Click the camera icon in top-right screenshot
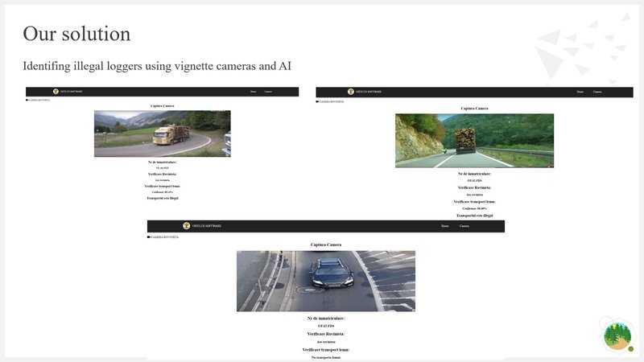Screen dimensions: 644x362 pyautogui.click(x=318, y=102)
